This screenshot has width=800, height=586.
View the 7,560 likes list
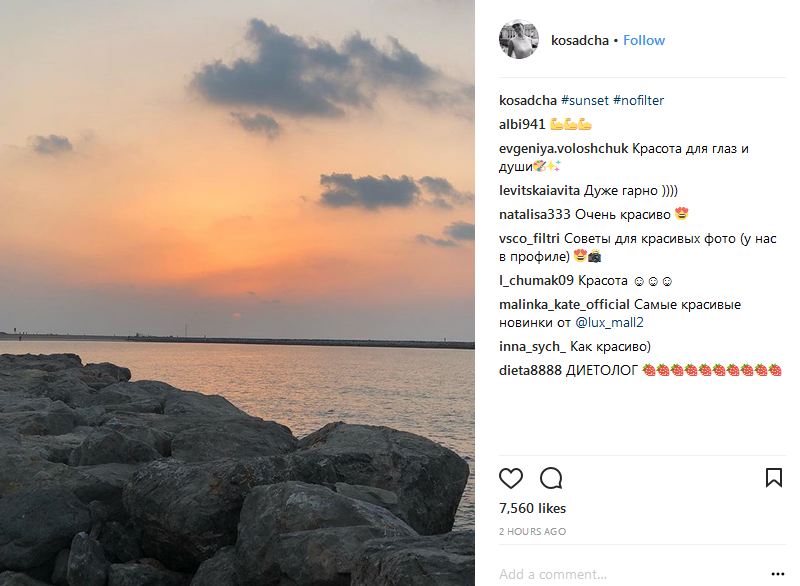[532, 508]
